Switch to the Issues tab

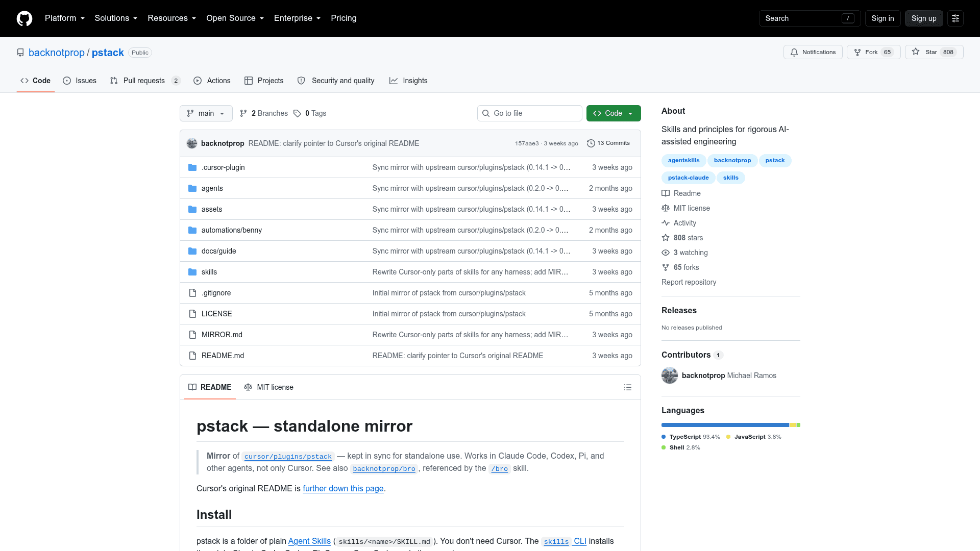[x=80, y=81]
